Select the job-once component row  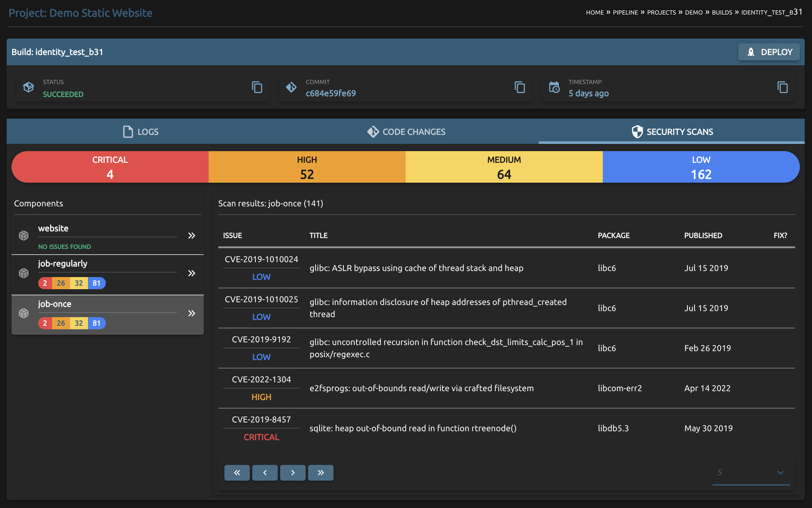(107, 313)
